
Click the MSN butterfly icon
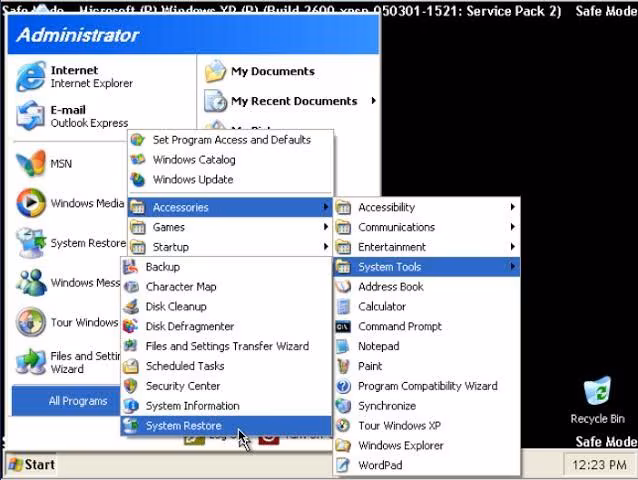point(31,164)
